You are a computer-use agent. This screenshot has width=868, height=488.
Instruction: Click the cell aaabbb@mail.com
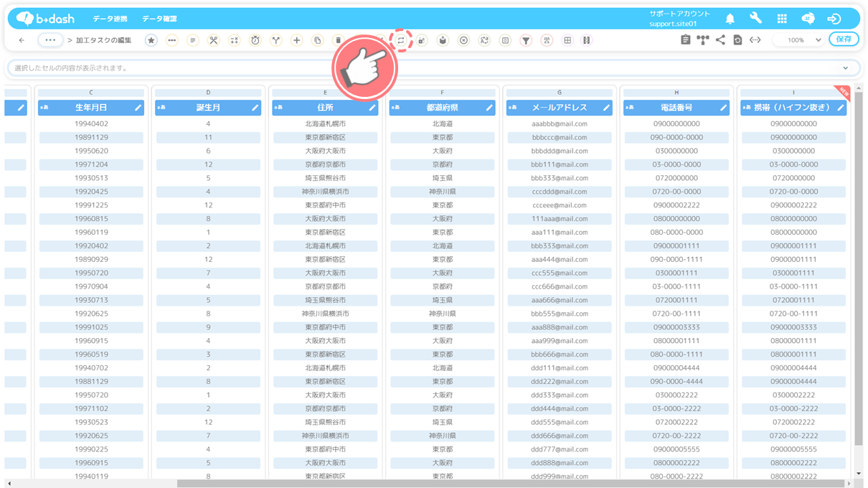[x=560, y=123]
